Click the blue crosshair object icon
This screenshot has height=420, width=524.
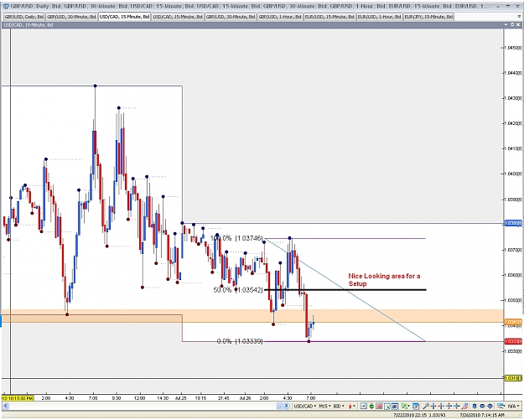pyautogui.click(x=490, y=406)
